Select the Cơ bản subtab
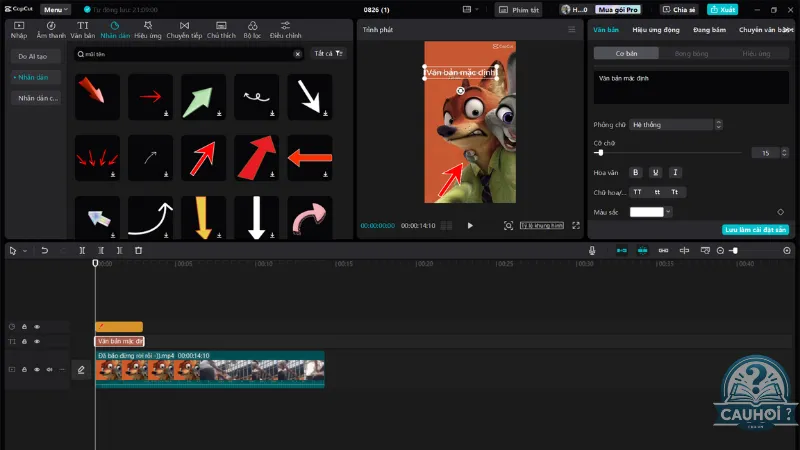The image size is (800, 450). (x=626, y=54)
